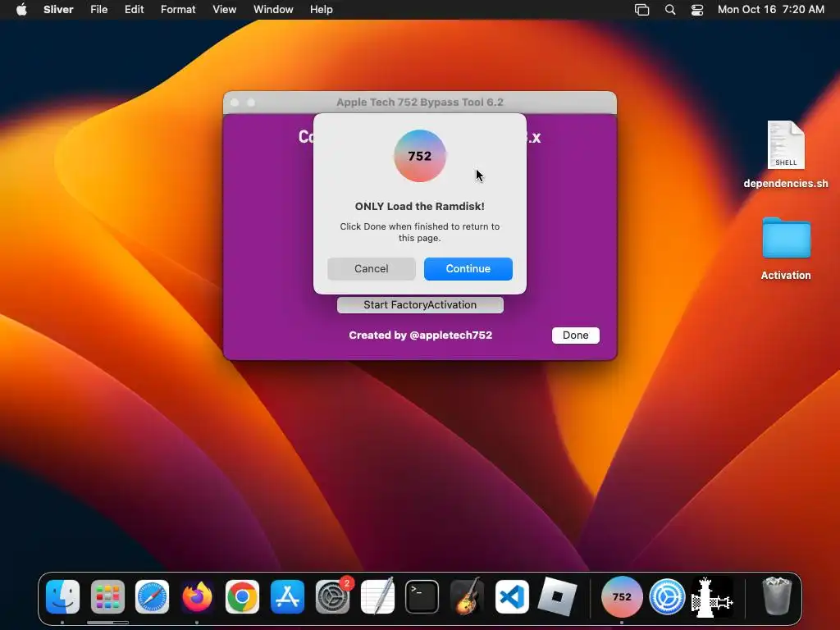The image size is (840, 630).
Task: Open GarageBand guitar icon in dock
Action: pyautogui.click(x=467, y=597)
